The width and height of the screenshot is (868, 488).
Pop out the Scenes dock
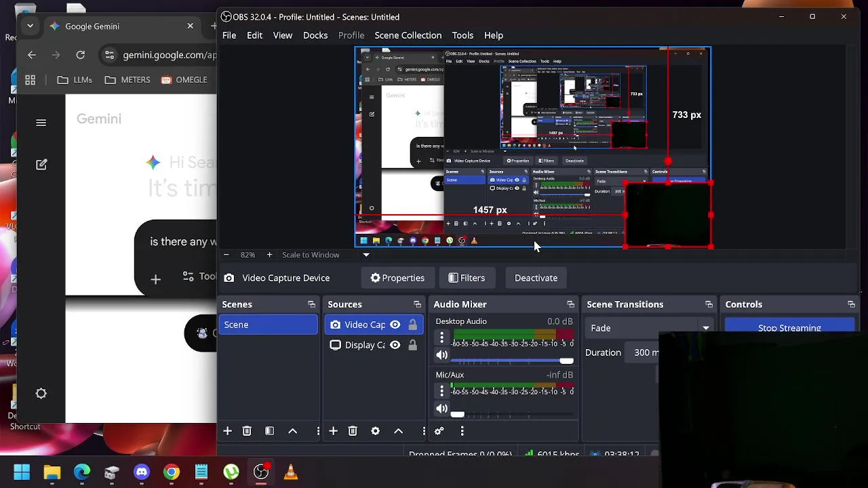(311, 304)
